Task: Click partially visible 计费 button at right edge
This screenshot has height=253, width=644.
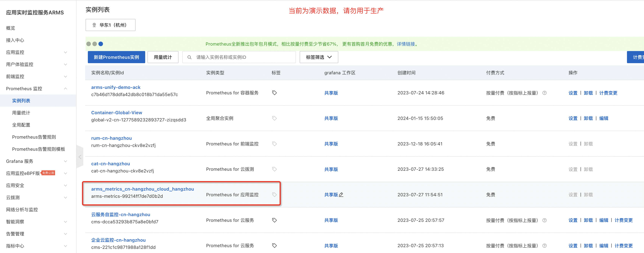Action: (x=636, y=57)
